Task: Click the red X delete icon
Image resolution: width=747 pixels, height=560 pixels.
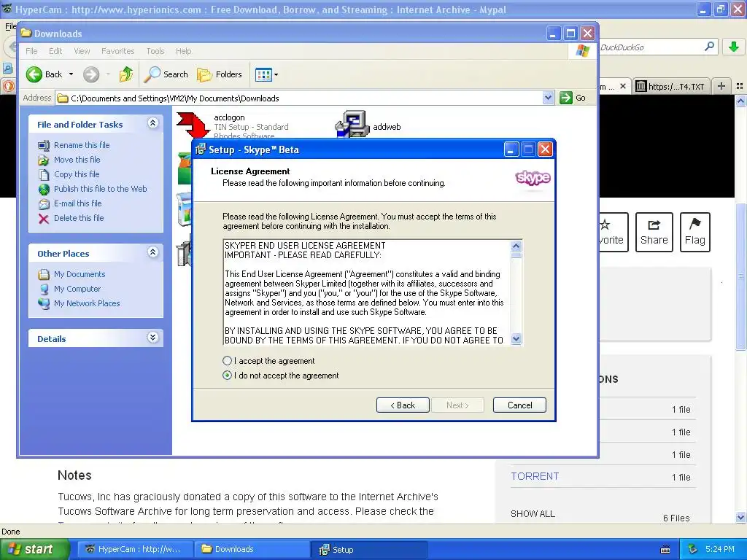Action: click(44, 219)
